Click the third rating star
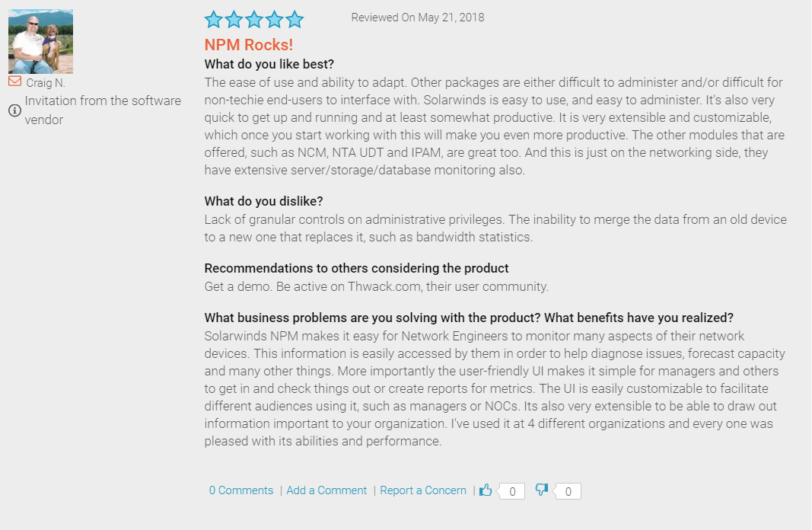This screenshot has width=812, height=530. tap(254, 19)
